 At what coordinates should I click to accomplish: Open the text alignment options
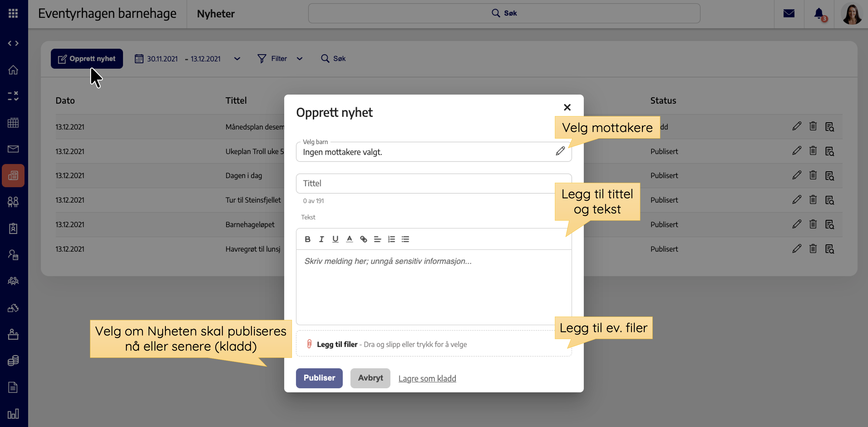click(377, 239)
